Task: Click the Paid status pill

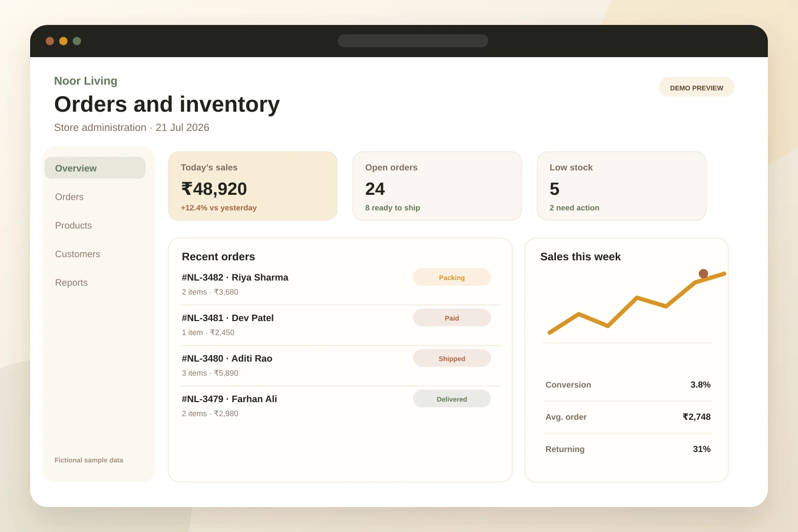Action: click(452, 318)
